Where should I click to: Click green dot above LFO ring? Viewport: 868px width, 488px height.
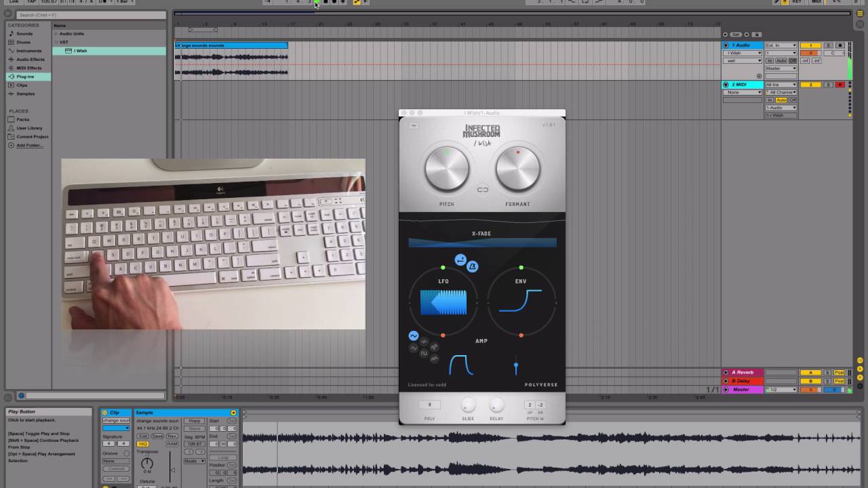[x=443, y=268]
